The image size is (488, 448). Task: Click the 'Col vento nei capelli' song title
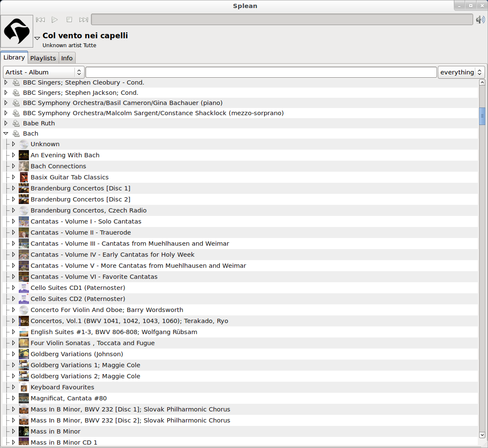[85, 35]
